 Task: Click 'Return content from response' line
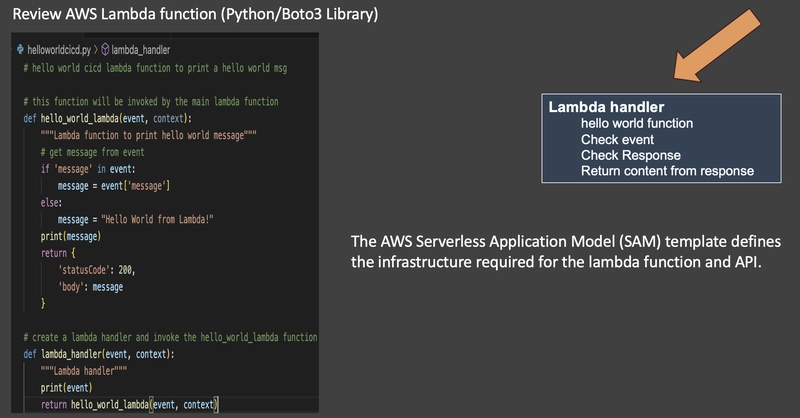tap(667, 171)
